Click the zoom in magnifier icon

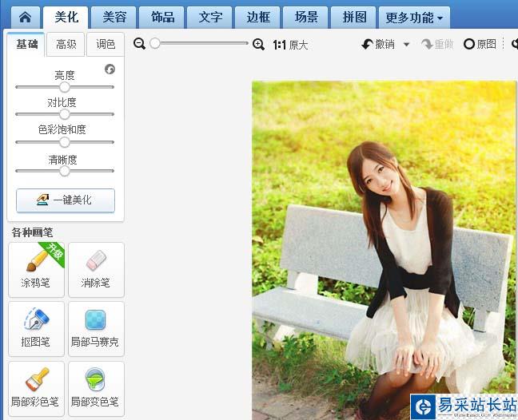(x=258, y=44)
